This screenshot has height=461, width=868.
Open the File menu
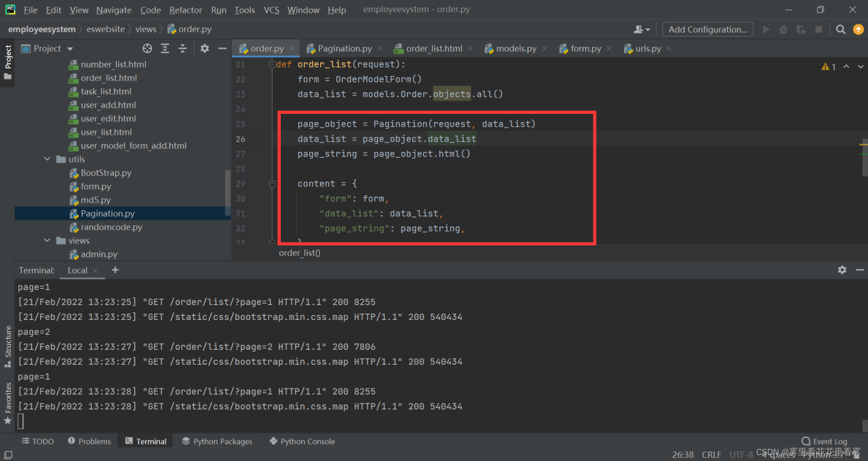(x=31, y=10)
